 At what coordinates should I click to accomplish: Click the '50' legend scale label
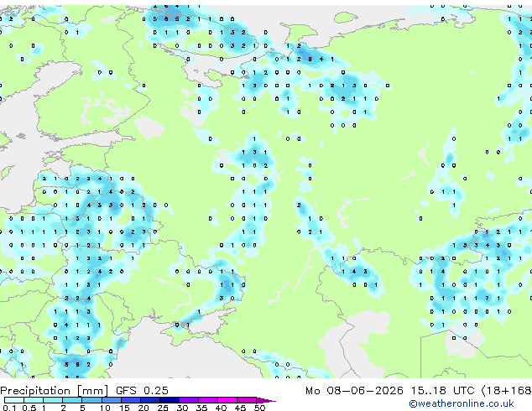point(259,408)
